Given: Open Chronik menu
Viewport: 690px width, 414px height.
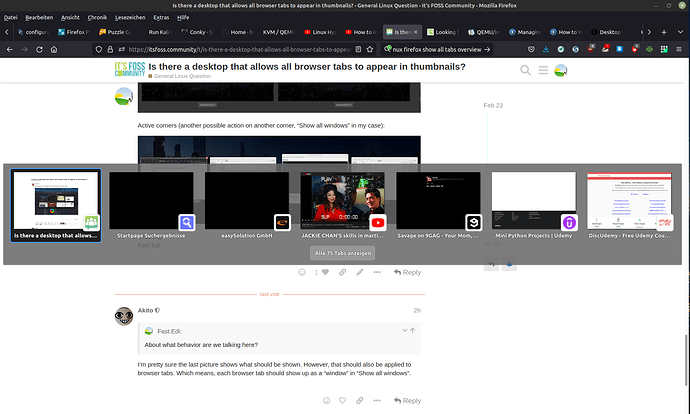Looking at the screenshot, I should [97, 18].
